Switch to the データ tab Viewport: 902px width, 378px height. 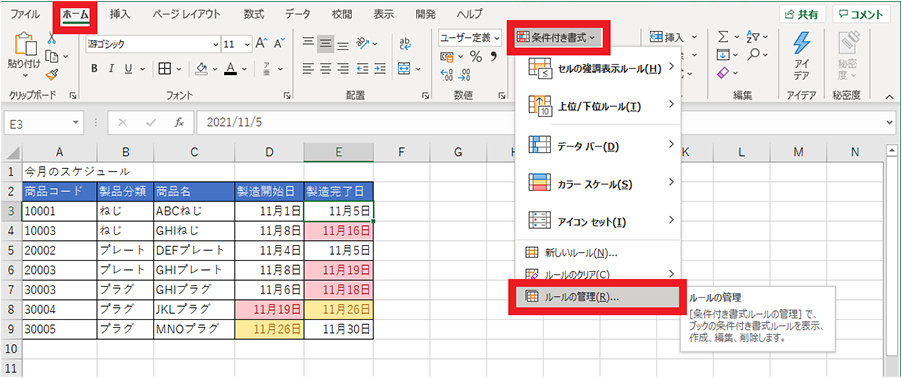point(298,14)
